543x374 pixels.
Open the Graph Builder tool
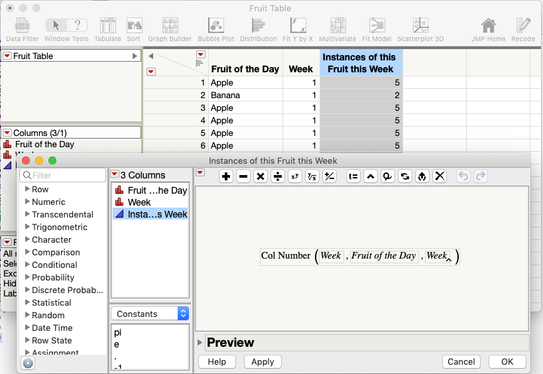click(x=170, y=30)
